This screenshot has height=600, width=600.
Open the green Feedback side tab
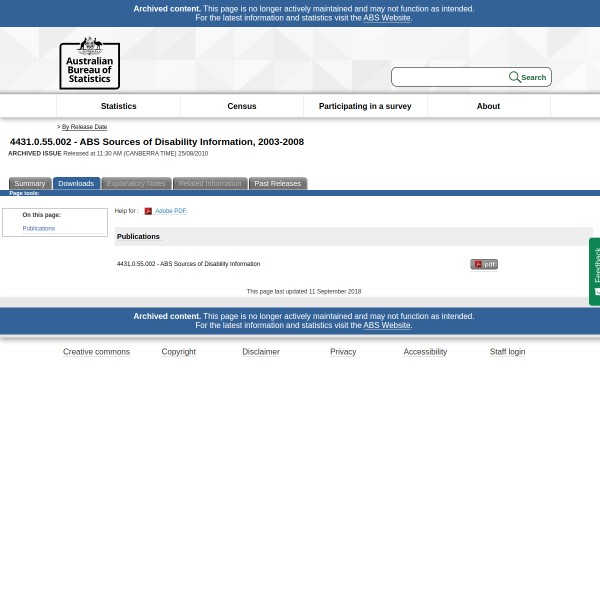point(595,270)
